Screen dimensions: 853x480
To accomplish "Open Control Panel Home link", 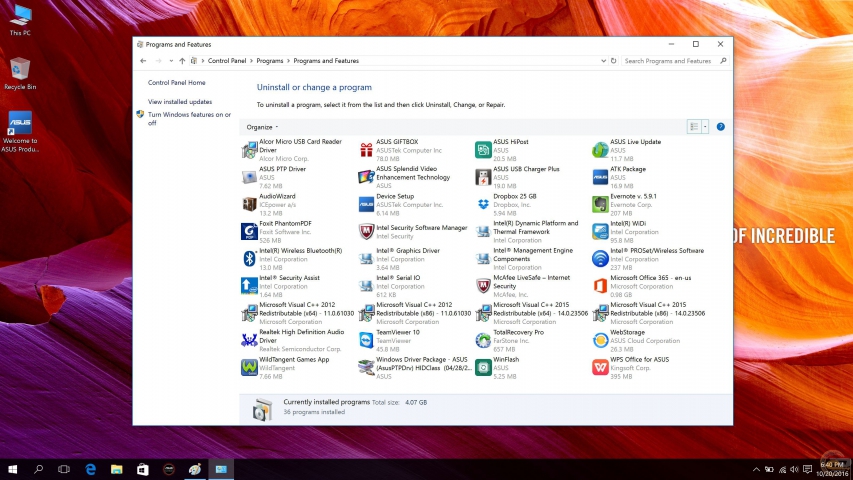I will click(x=177, y=83).
